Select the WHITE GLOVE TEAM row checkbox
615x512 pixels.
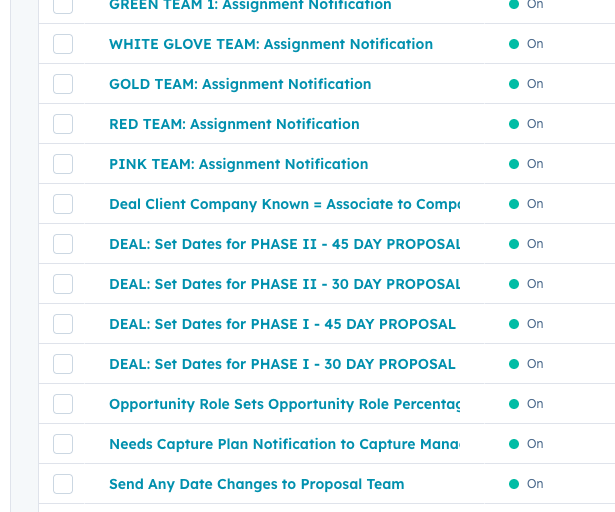[x=63, y=44]
